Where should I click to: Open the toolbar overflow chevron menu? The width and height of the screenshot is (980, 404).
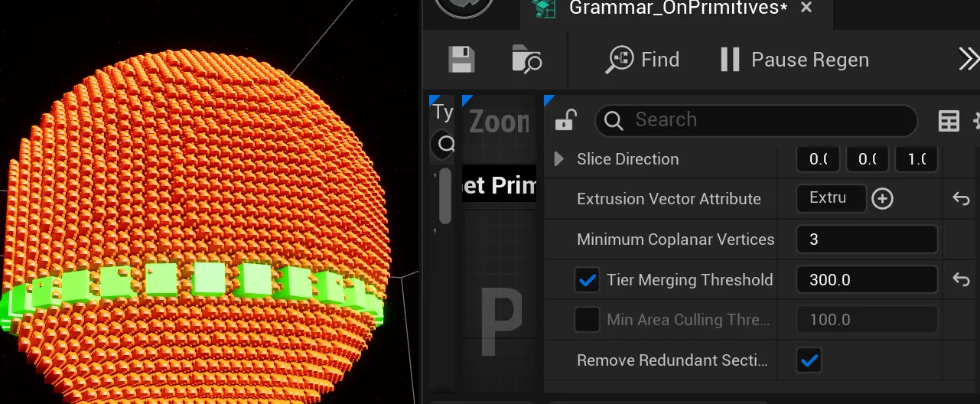coord(968,60)
